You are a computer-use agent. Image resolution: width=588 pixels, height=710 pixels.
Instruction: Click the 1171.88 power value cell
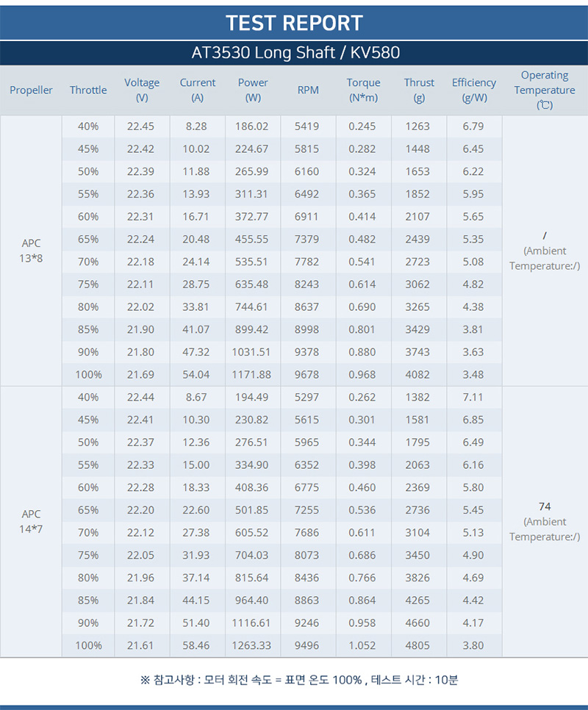[251, 374]
